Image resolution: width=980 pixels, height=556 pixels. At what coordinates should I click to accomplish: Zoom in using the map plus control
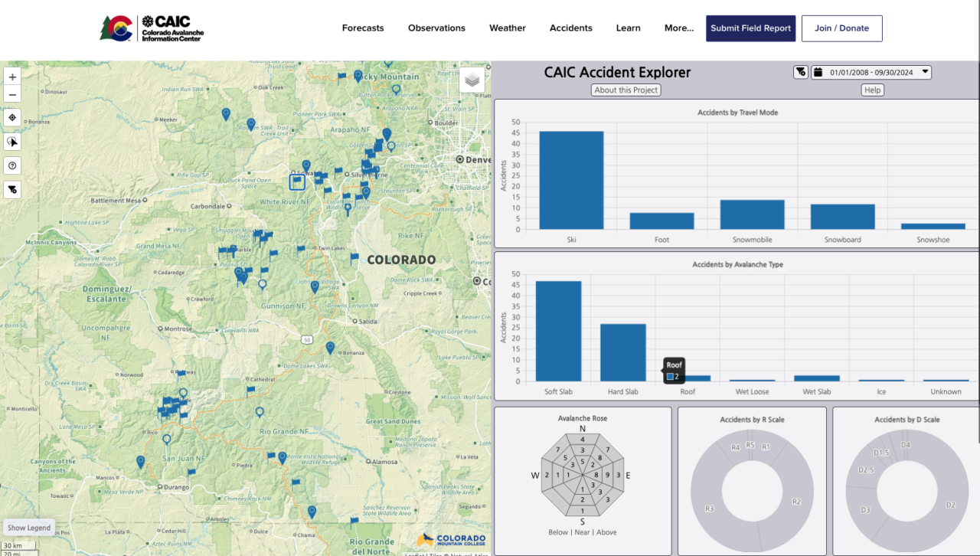(x=11, y=77)
